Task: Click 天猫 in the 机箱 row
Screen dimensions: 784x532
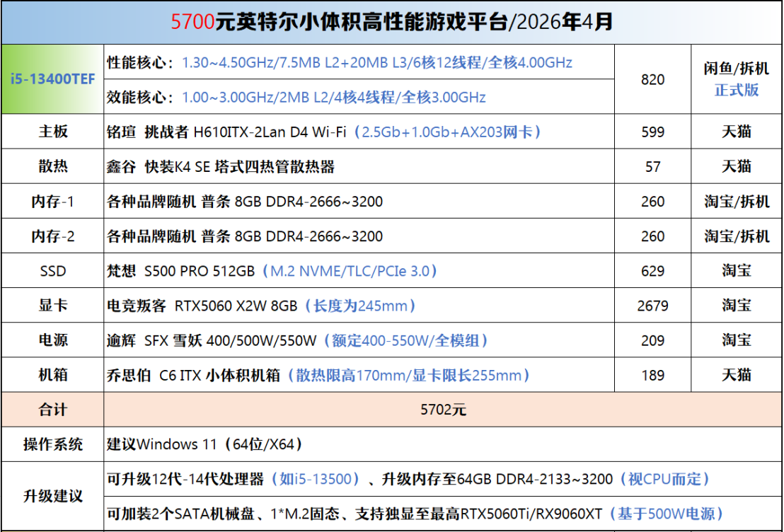Action: pos(736,374)
